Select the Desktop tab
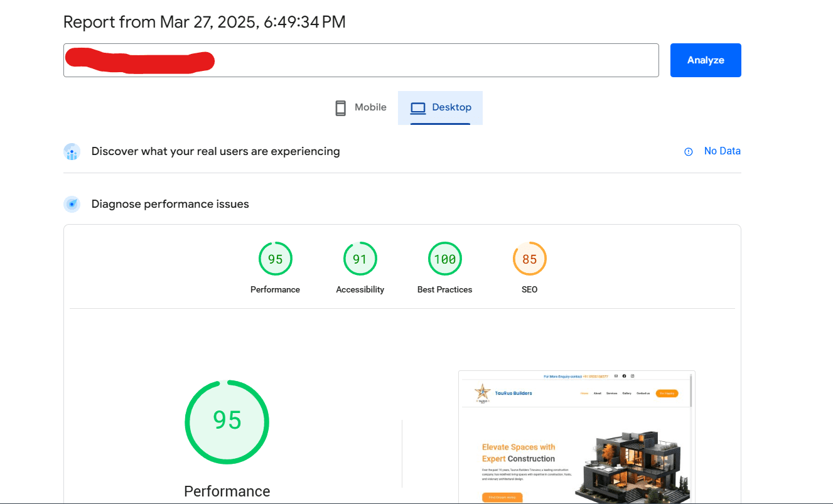833x504 pixels. [x=440, y=107]
